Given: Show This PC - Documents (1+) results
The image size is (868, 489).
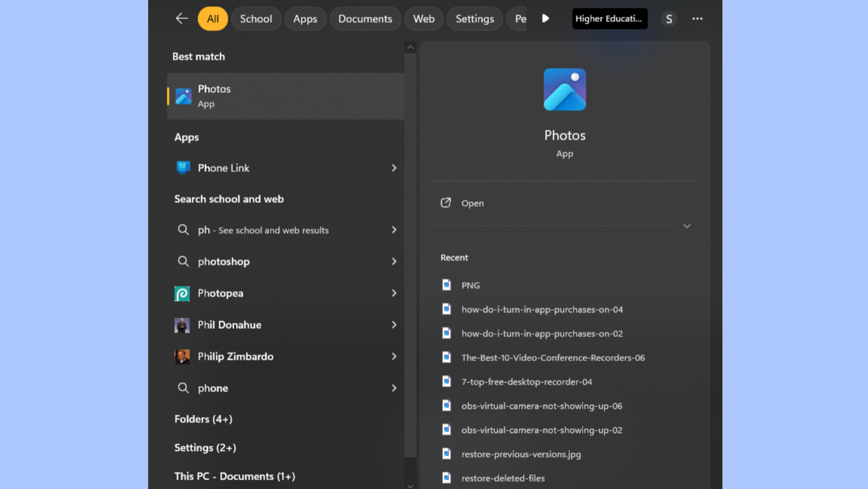Looking at the screenshot, I should pos(235,476).
